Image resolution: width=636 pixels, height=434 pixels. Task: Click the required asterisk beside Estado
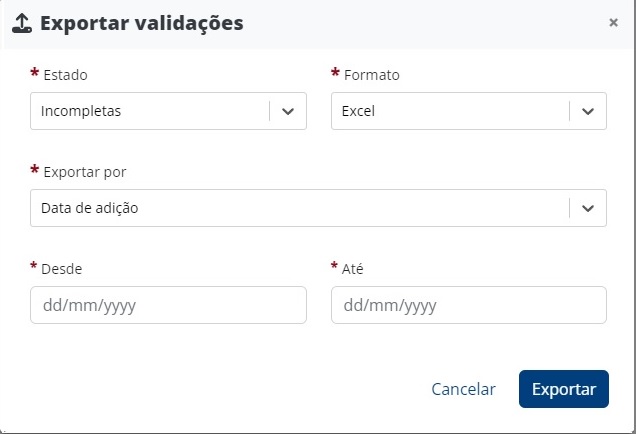coord(35,75)
